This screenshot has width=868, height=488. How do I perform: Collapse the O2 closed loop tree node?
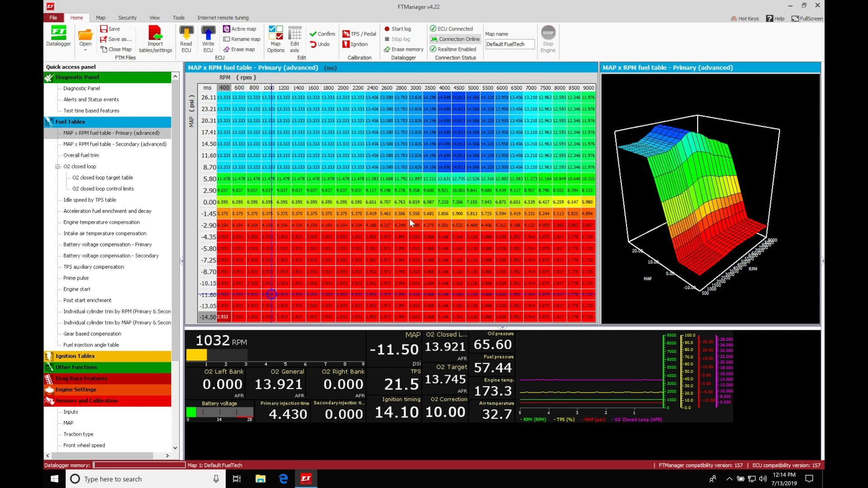pos(58,166)
